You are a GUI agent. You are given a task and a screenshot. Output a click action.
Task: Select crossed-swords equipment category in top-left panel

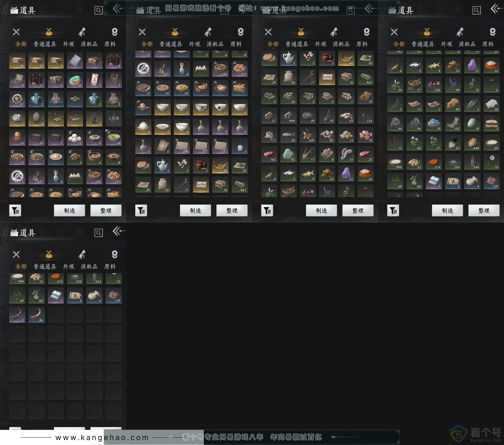pyautogui.click(x=16, y=32)
